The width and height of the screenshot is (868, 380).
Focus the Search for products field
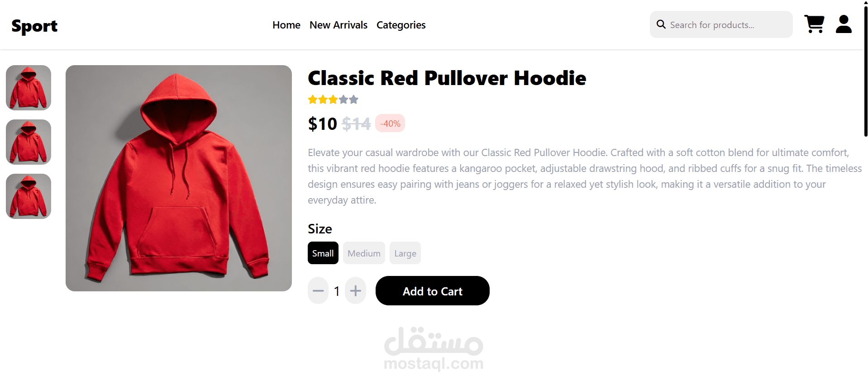click(x=721, y=24)
